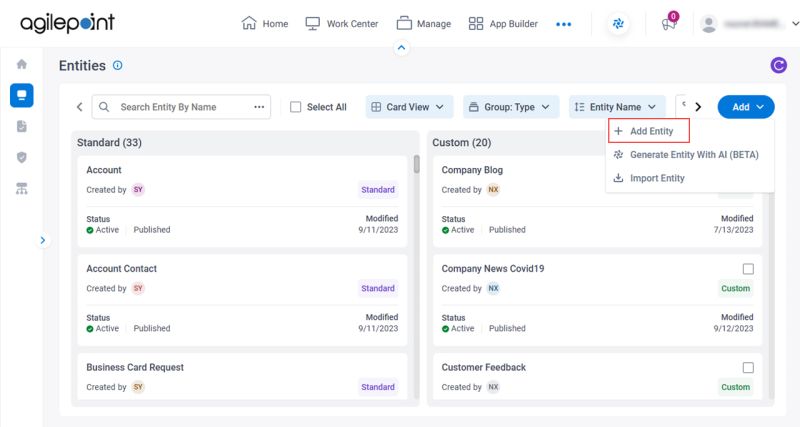Click the SY avatar on Business Card Request
This screenshot has width=800, height=427.
[138, 387]
